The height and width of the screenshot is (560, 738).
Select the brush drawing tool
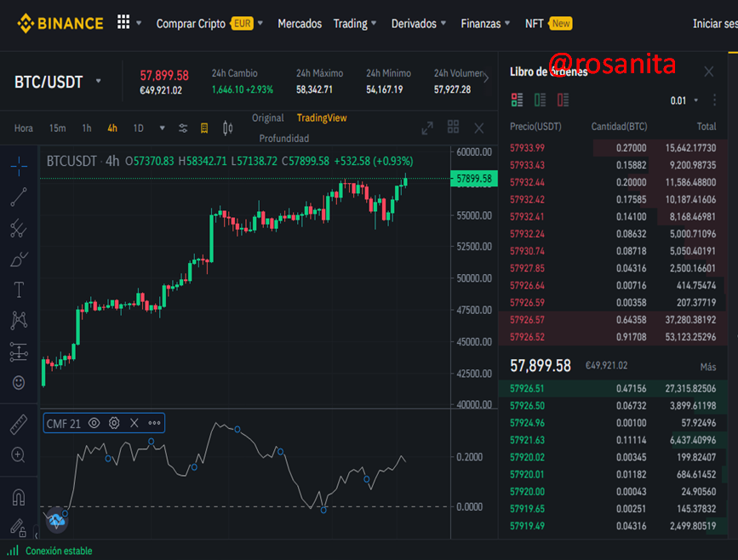19,260
